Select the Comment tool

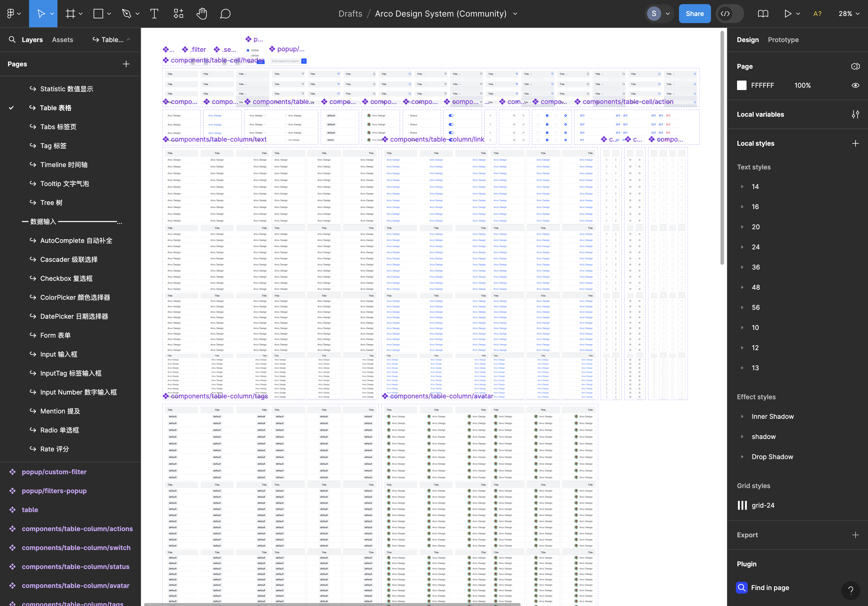[225, 14]
